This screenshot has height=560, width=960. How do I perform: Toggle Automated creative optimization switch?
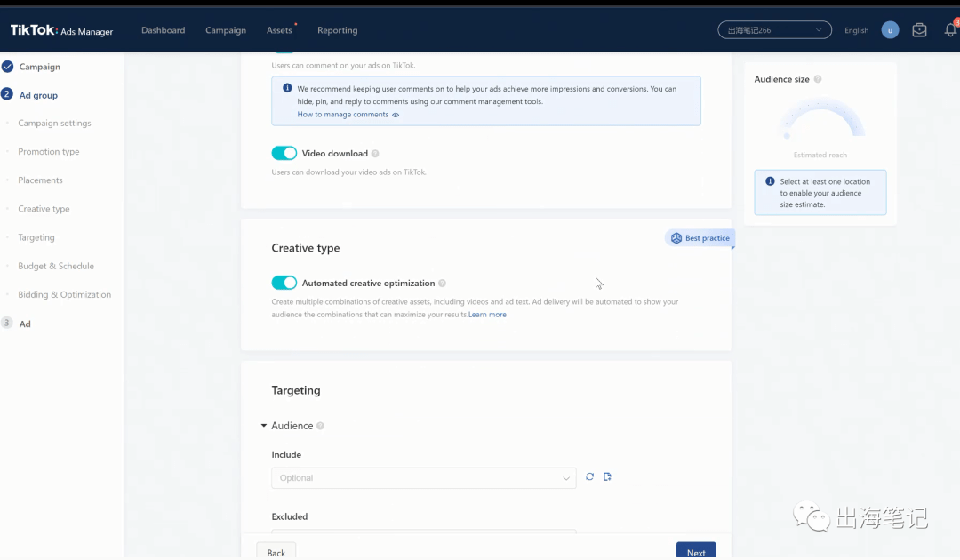tap(284, 283)
